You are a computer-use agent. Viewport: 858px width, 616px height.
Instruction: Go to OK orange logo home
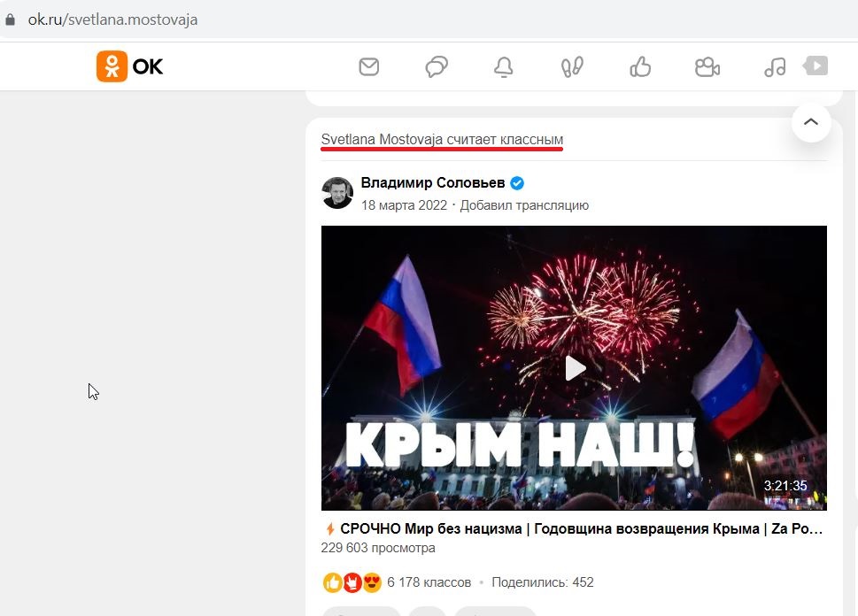(129, 66)
